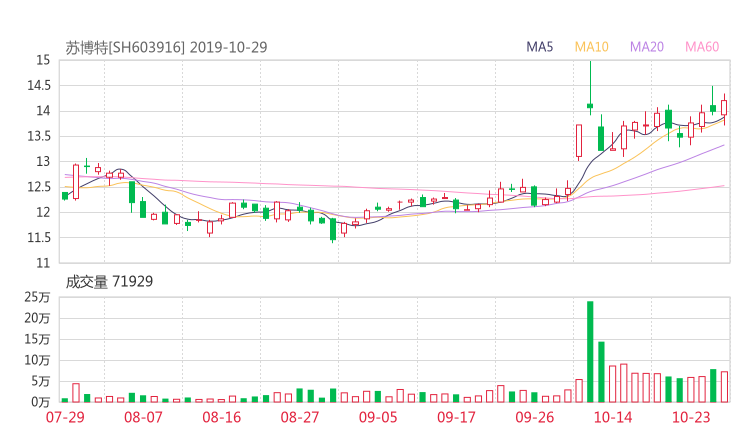Click the 10万 volume axis label
This screenshot has width=740, height=440.
pyautogui.click(x=37, y=360)
